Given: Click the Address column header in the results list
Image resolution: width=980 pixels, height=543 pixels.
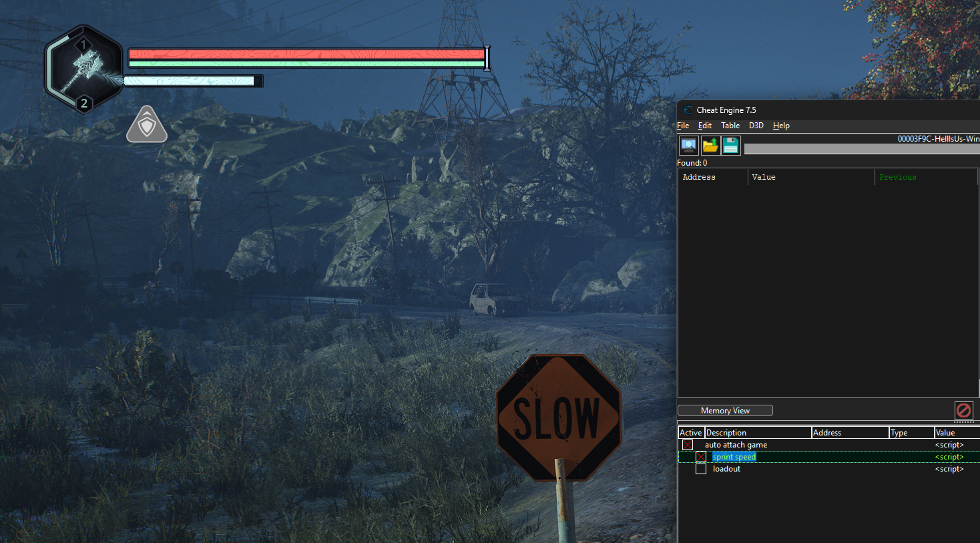Looking at the screenshot, I should (x=713, y=177).
